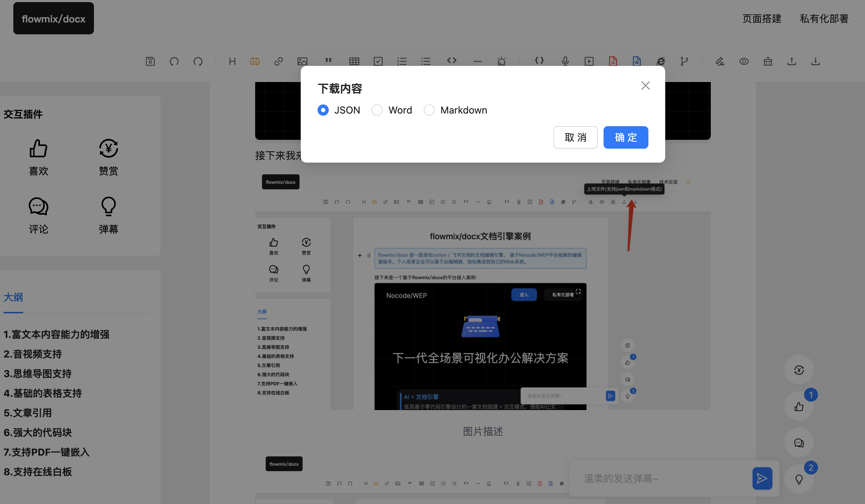Click the orange AI robot icon
The height and width of the screenshot is (504, 865).
[x=255, y=61]
